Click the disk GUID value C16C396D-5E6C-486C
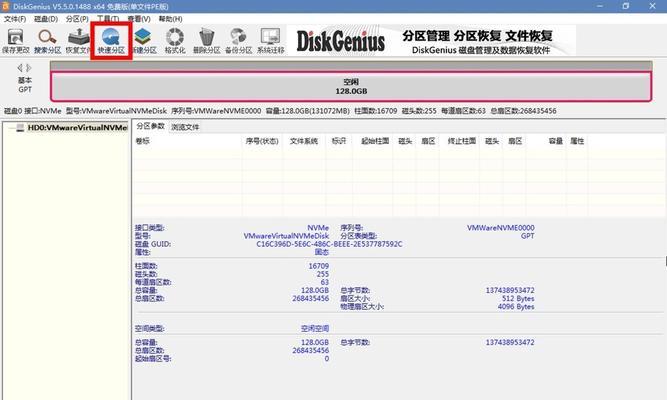Image resolution: width=667 pixels, height=400 pixels. (329, 244)
